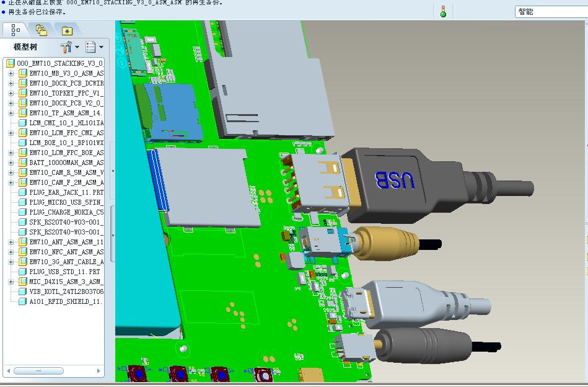Expand the BATT_10000MAH_ASM node
The image size is (588, 387).
tap(11, 162)
